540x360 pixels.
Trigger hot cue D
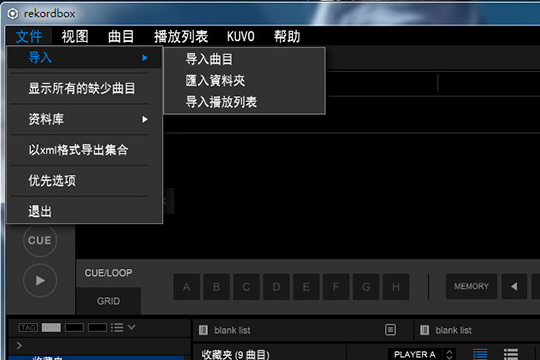(x=277, y=287)
